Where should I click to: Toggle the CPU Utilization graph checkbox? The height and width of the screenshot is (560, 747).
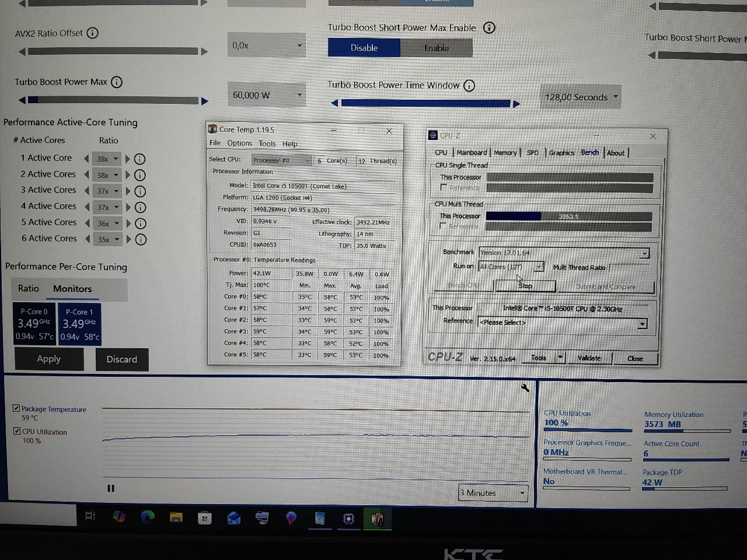coord(17,431)
